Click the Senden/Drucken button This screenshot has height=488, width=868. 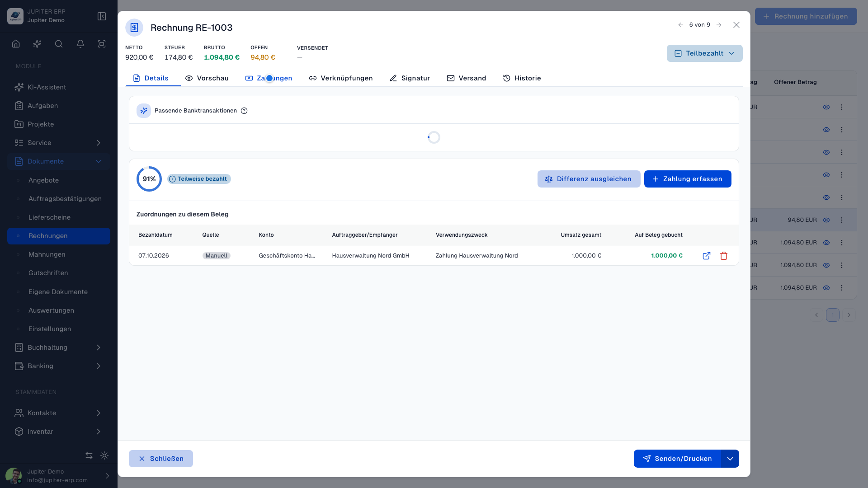pyautogui.click(x=677, y=459)
